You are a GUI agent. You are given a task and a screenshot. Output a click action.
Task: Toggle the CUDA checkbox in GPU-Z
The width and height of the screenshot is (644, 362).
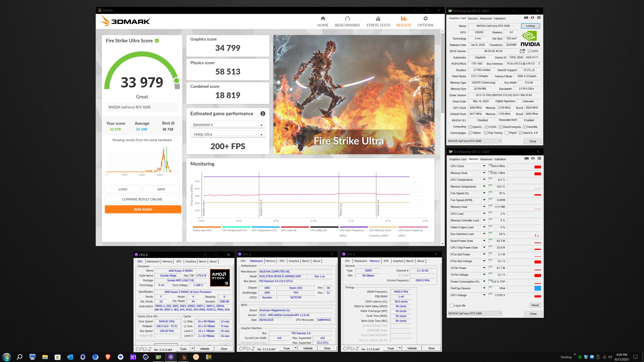point(486,127)
